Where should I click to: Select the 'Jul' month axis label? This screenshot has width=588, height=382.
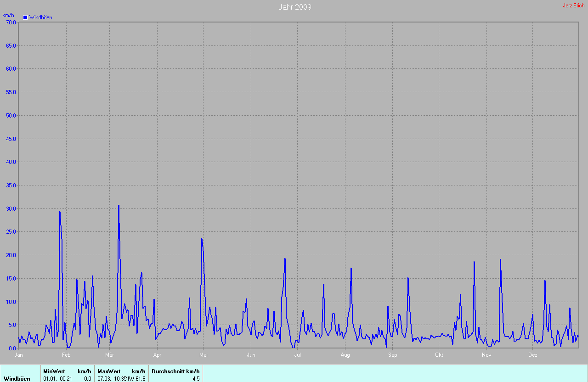point(297,354)
